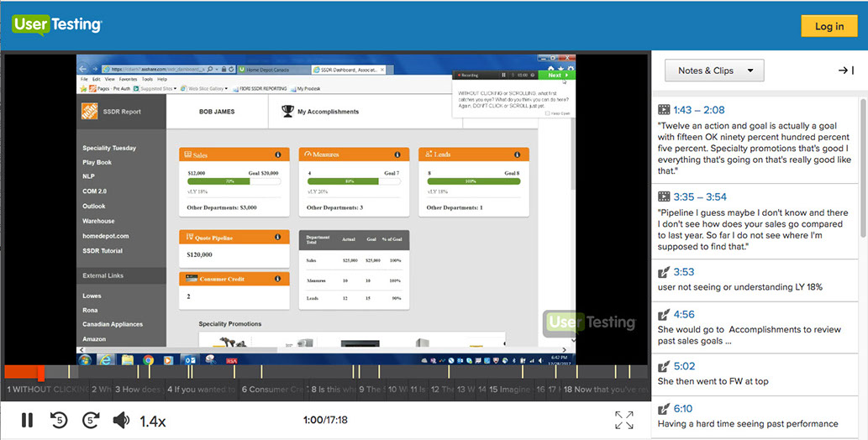Select task 18 segment in timeline
The height and width of the screenshot is (440, 868).
pos(605,390)
